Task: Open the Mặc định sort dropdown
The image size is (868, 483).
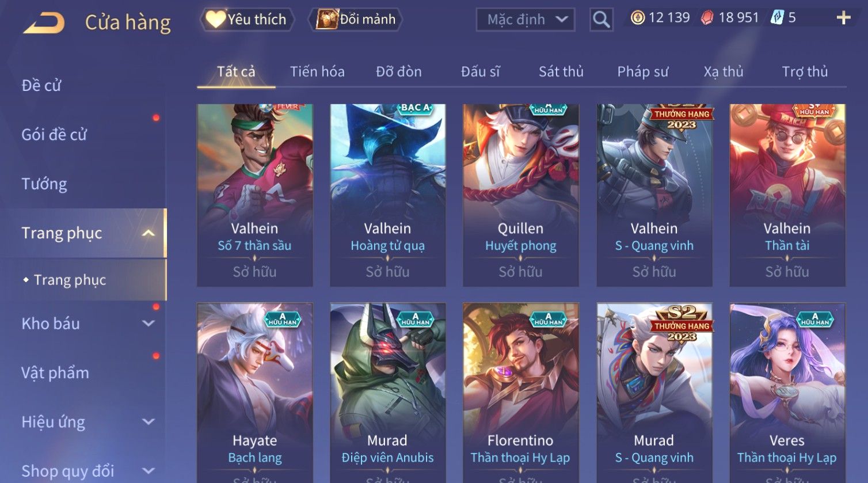Action: point(525,20)
